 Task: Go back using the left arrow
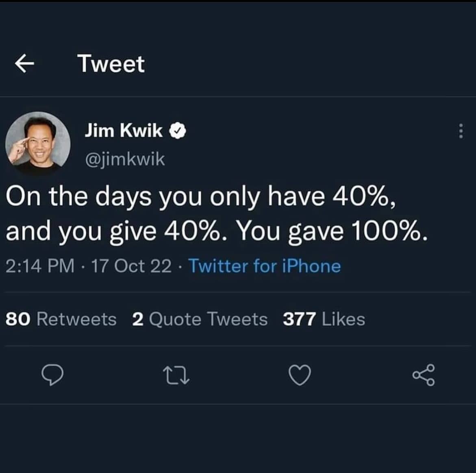[24, 64]
